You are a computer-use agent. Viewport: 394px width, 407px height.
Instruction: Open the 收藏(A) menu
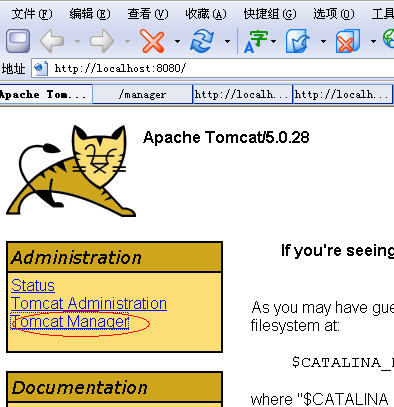206,14
